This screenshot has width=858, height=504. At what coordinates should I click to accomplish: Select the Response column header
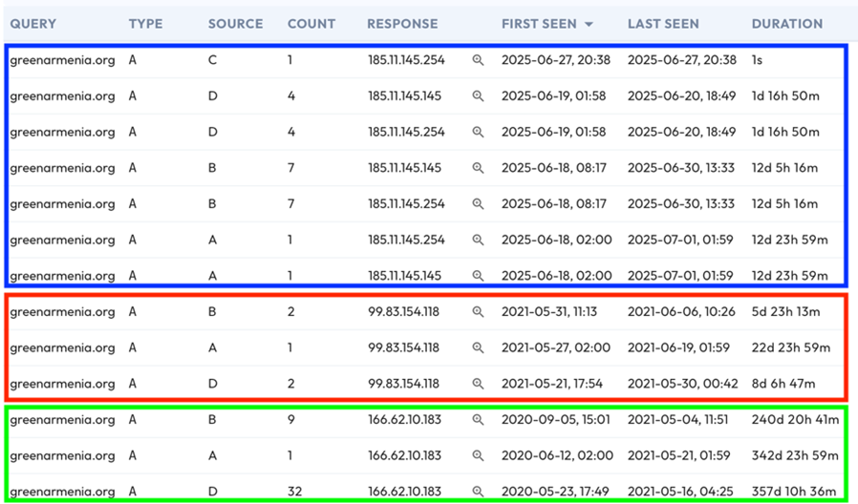[x=402, y=24]
